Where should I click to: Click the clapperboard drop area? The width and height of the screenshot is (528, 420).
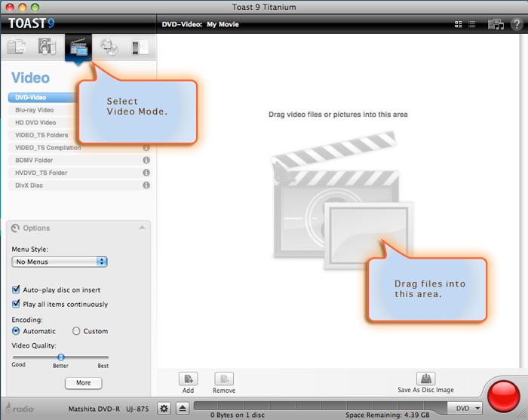pyautogui.click(x=342, y=201)
